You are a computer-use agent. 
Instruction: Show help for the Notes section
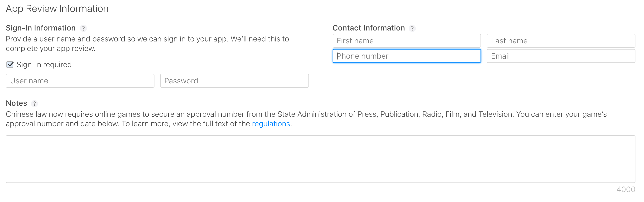pos(34,104)
